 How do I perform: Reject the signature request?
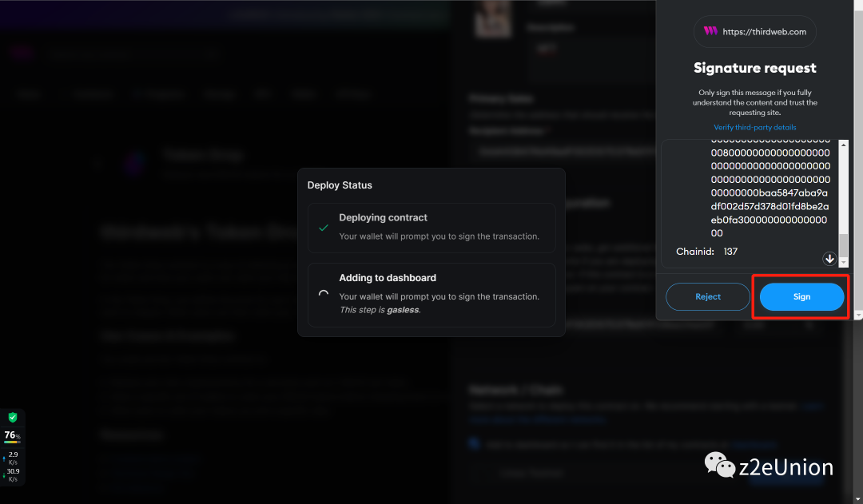707,296
